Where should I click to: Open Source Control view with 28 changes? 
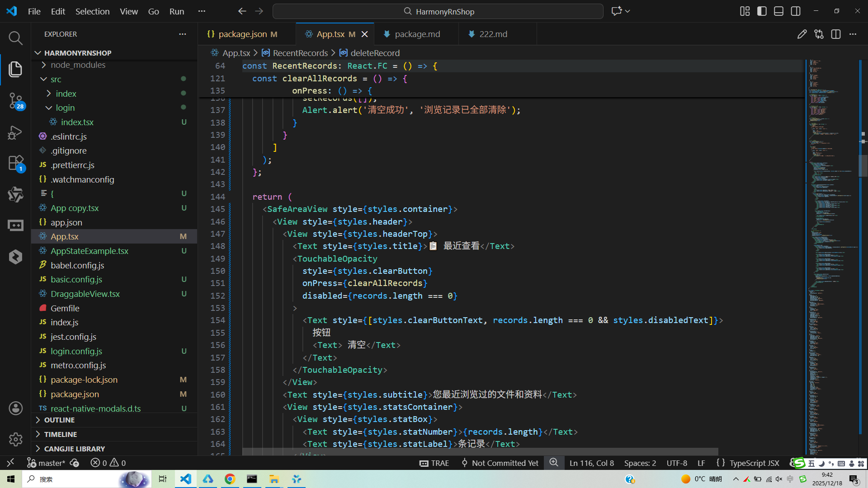coord(15,100)
